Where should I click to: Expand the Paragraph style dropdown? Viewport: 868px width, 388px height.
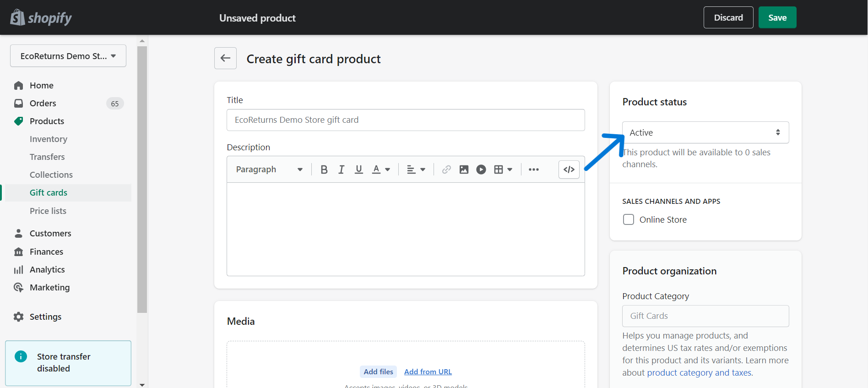[x=269, y=169]
